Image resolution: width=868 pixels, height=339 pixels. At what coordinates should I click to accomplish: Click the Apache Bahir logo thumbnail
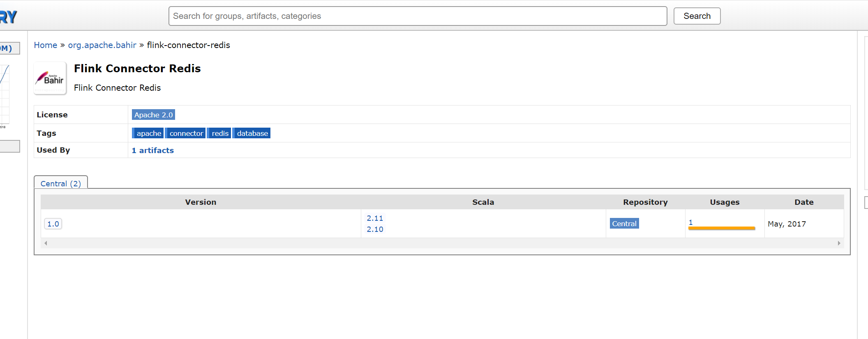(50, 78)
